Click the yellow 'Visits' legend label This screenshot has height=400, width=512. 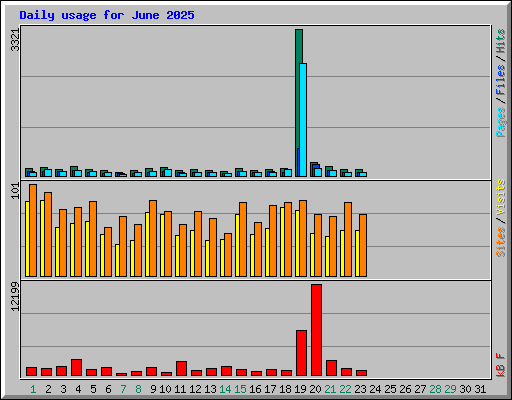tap(501, 197)
